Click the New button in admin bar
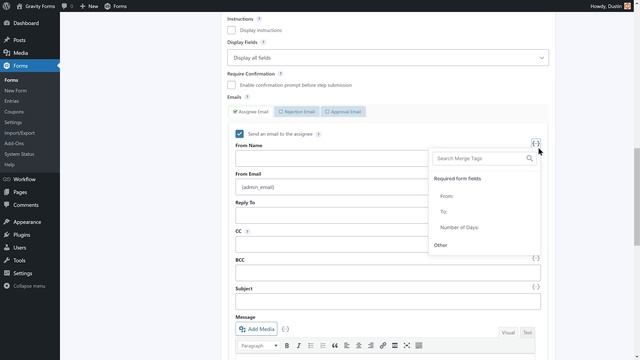 point(89,6)
